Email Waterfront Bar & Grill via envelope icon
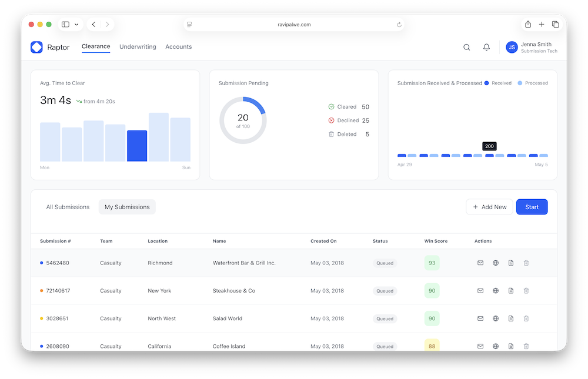This screenshot has width=588, height=379. [480, 263]
